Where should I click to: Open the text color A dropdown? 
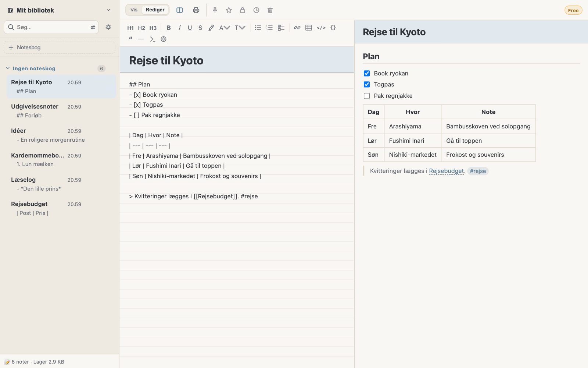(x=225, y=28)
